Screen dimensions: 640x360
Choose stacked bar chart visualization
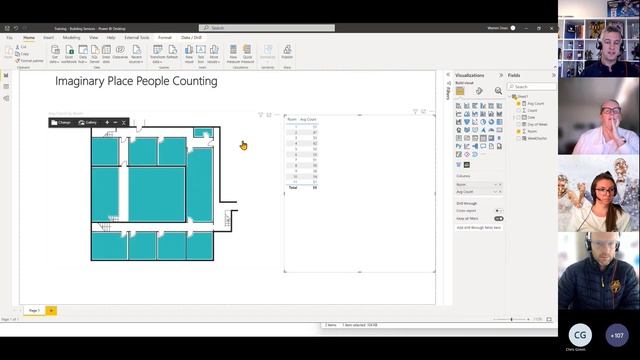(x=459, y=106)
